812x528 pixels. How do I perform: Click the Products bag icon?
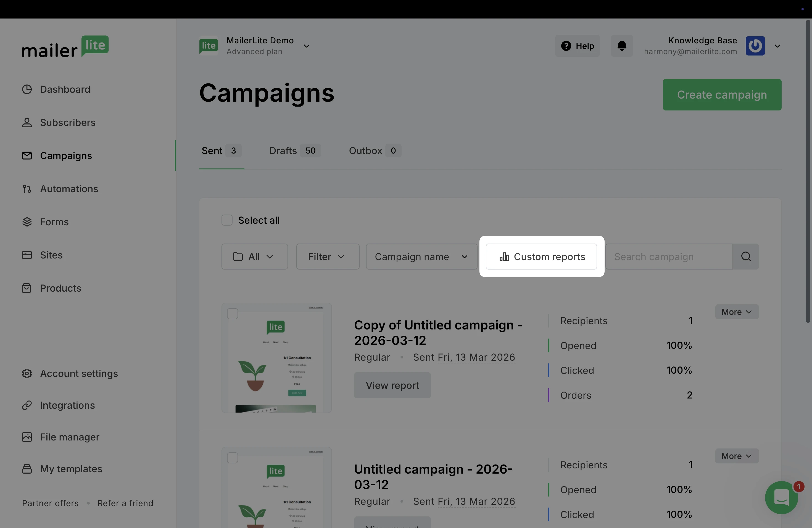pyautogui.click(x=27, y=288)
